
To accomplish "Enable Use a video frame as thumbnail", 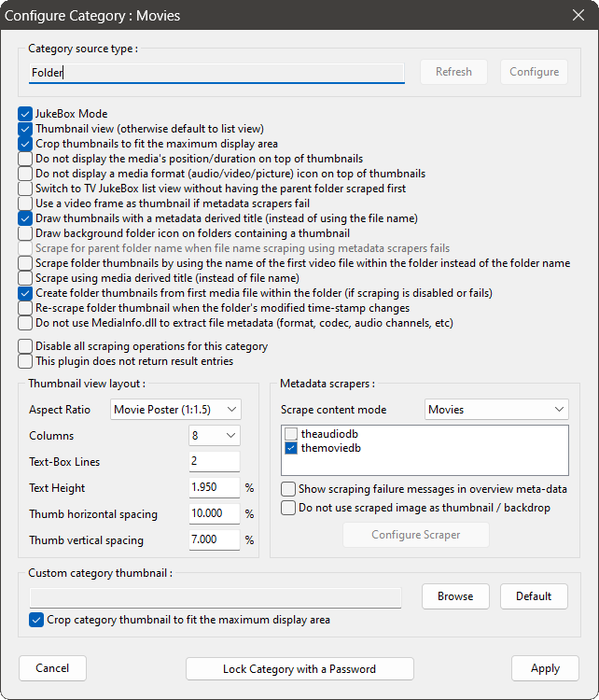I will coord(25,203).
